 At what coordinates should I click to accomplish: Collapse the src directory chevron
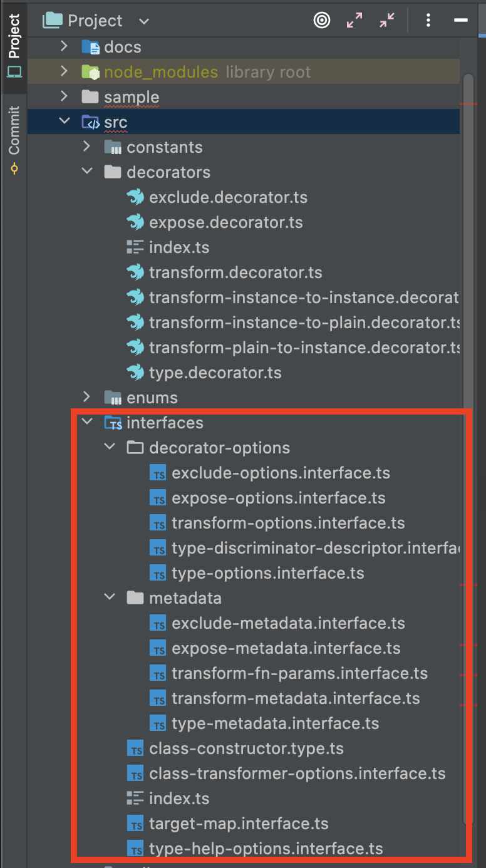pyautogui.click(x=65, y=121)
